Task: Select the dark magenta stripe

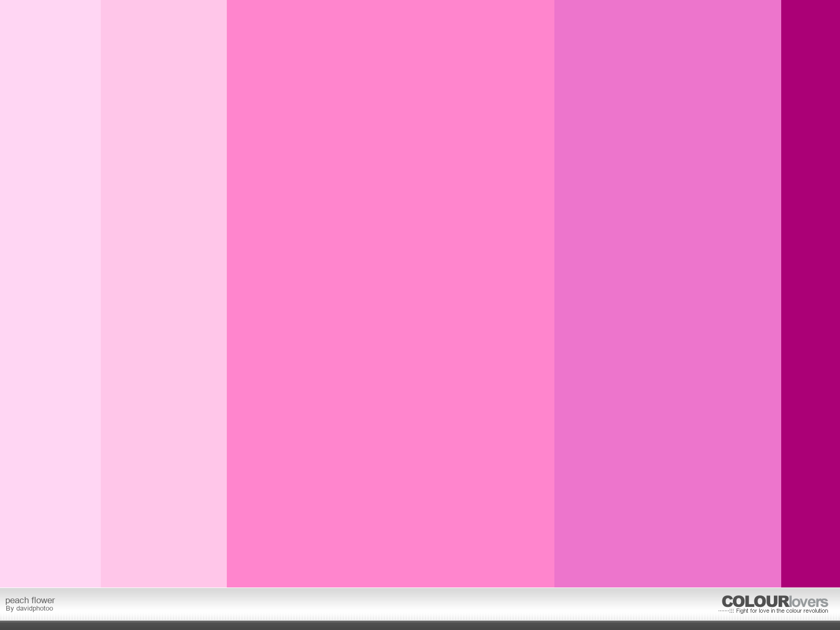Action: coord(811,293)
